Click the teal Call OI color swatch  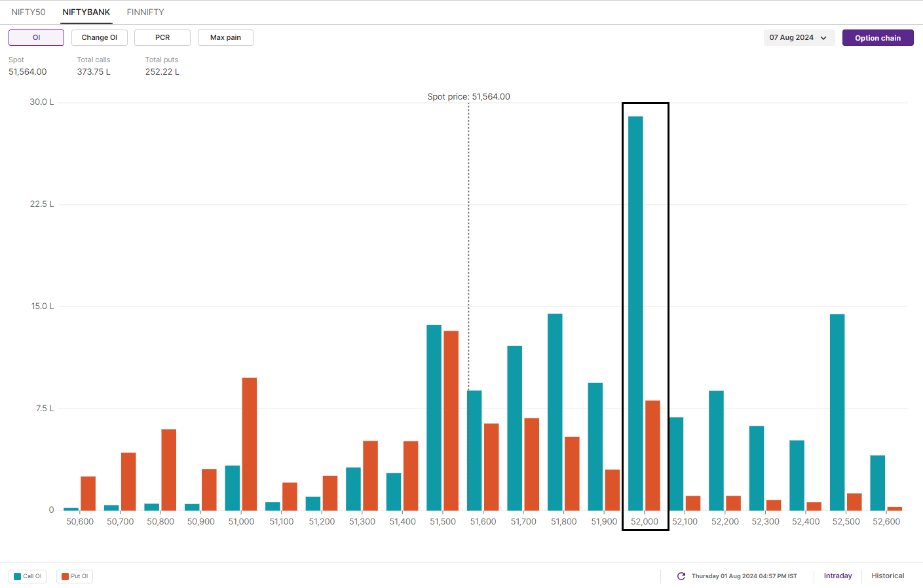pos(18,576)
